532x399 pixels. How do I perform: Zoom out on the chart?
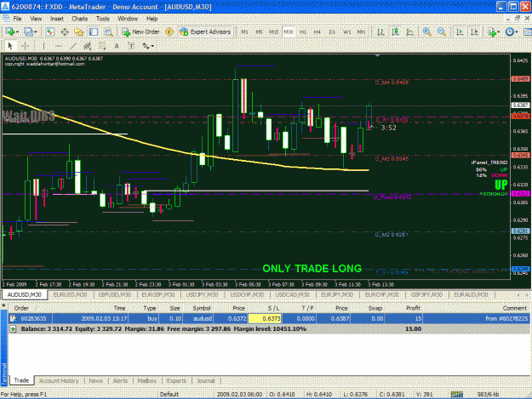click(442, 31)
